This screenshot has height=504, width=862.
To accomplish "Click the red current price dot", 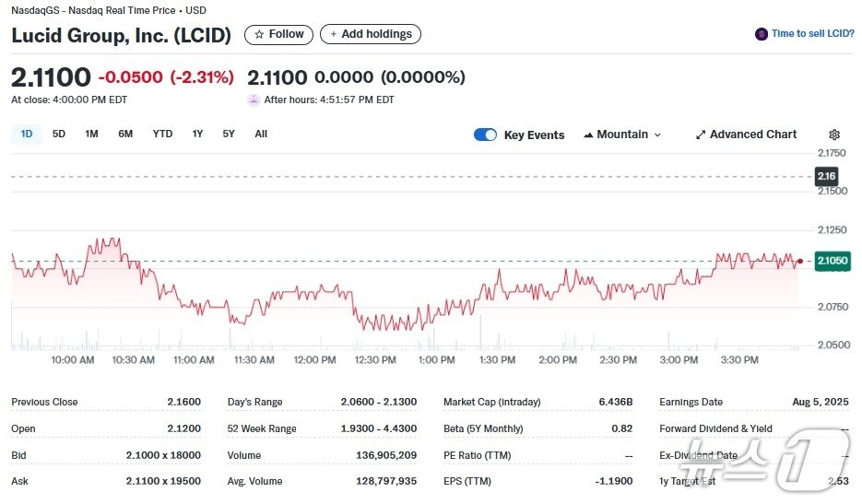I will click(x=799, y=262).
